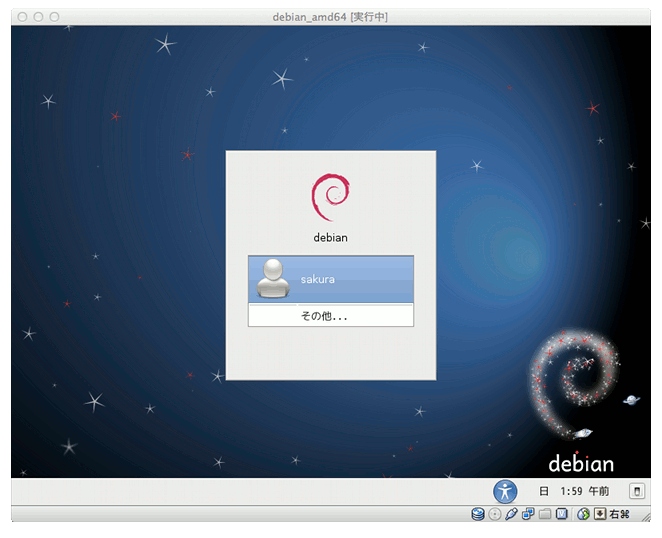Viewport: 662px width, 538px height.
Task: Click the sakura user avatar picture
Action: 272,279
